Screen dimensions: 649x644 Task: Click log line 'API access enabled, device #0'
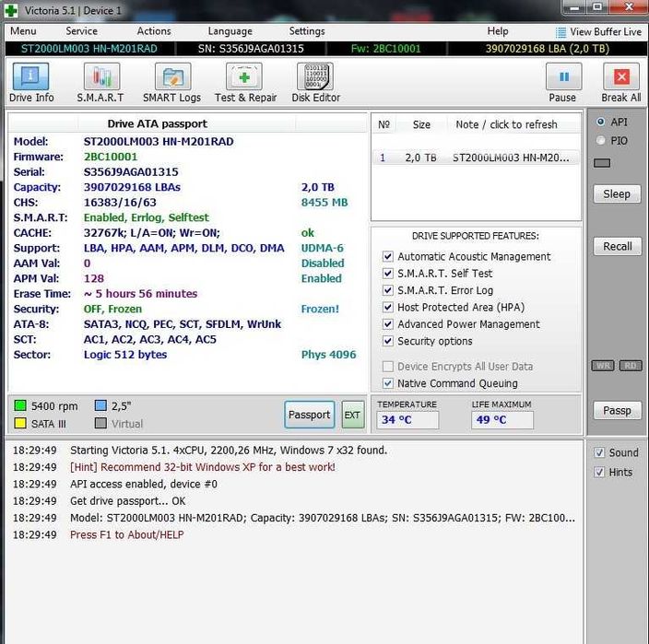[144, 484]
